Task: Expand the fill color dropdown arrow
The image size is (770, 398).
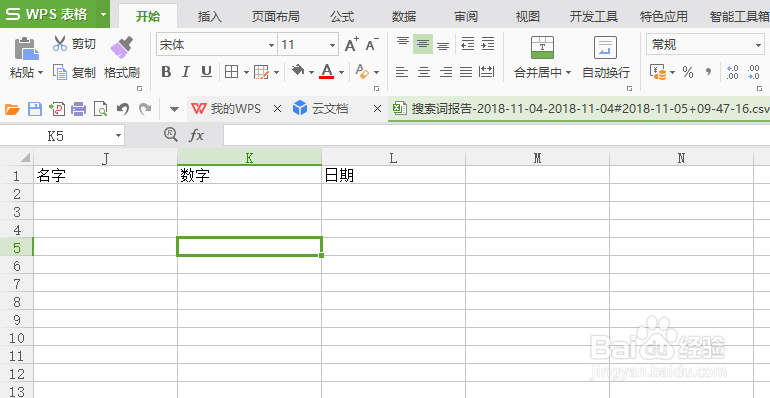Action: (x=311, y=73)
